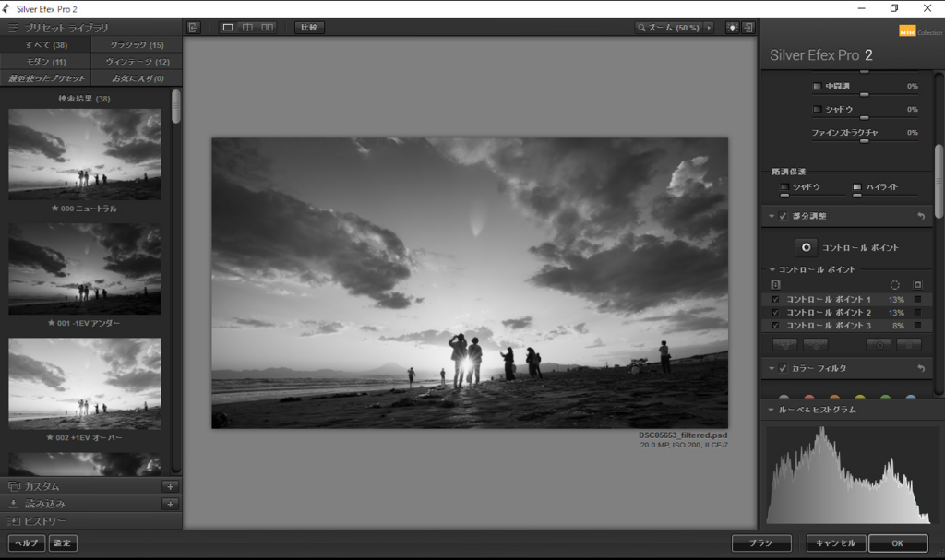This screenshot has height=560, width=945.
Task: Click the control point list toggle-all icon
Action: (x=775, y=284)
